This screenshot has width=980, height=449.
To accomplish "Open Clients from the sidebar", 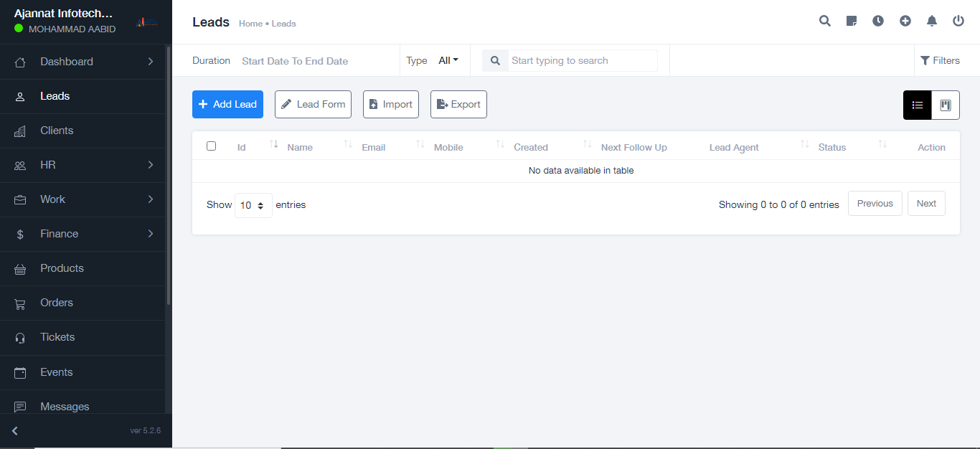I will (57, 131).
